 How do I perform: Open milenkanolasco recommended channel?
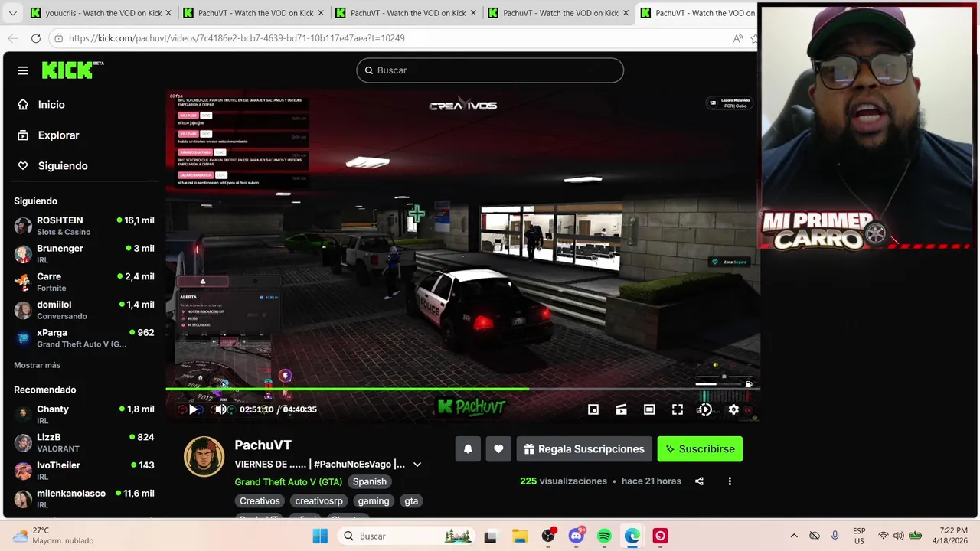pos(84,499)
